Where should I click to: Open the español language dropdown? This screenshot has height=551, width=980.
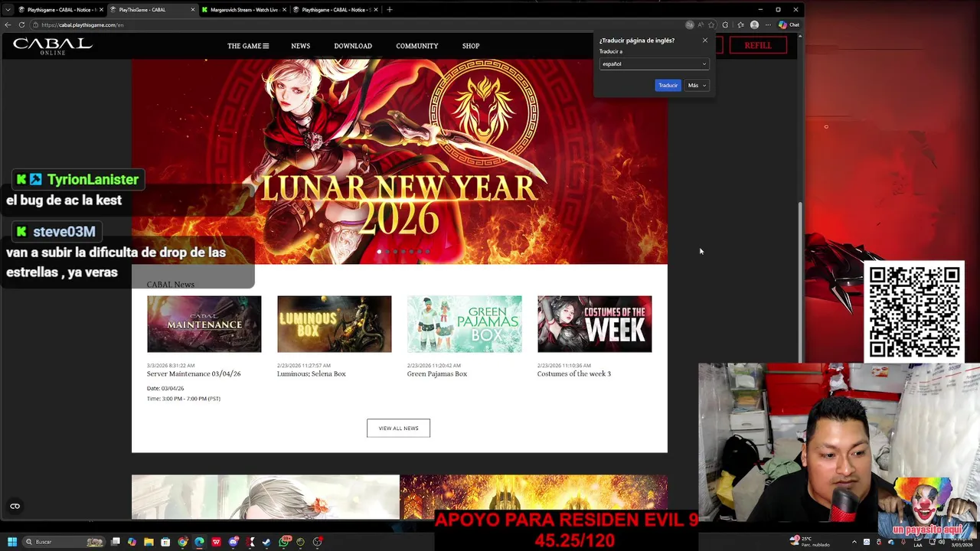[655, 64]
